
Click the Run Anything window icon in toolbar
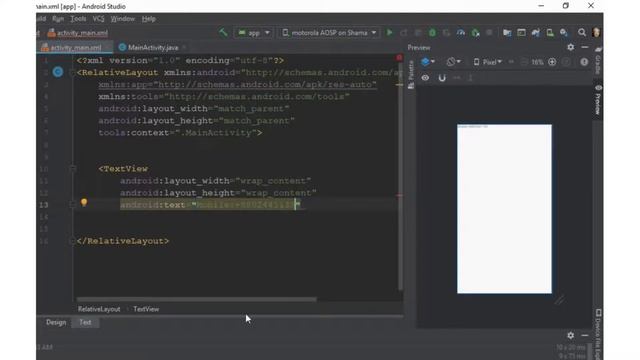click(521, 33)
